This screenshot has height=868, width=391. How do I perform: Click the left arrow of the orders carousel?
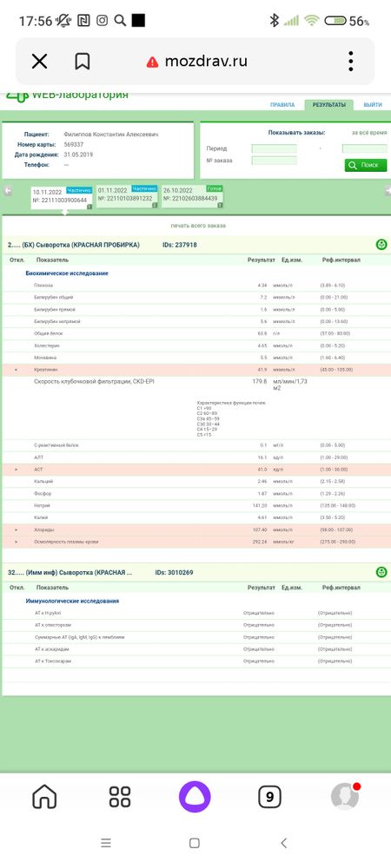(7, 190)
